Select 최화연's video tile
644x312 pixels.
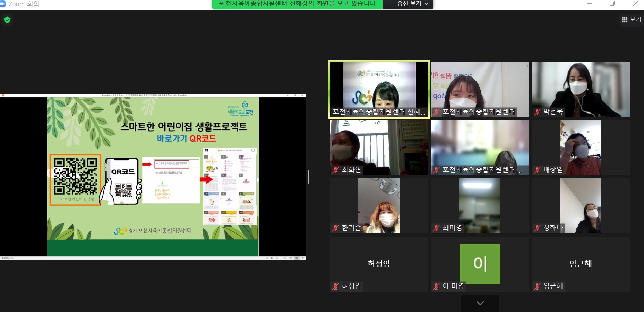[x=379, y=148]
